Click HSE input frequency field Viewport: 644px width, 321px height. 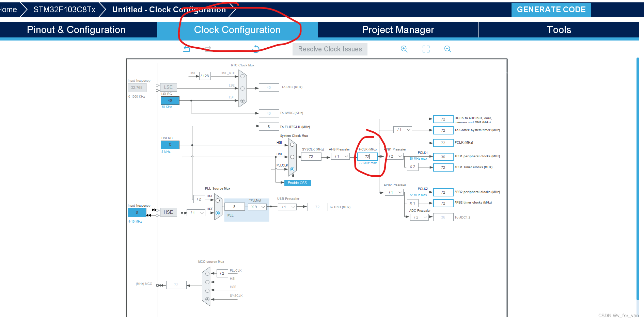pos(137,212)
